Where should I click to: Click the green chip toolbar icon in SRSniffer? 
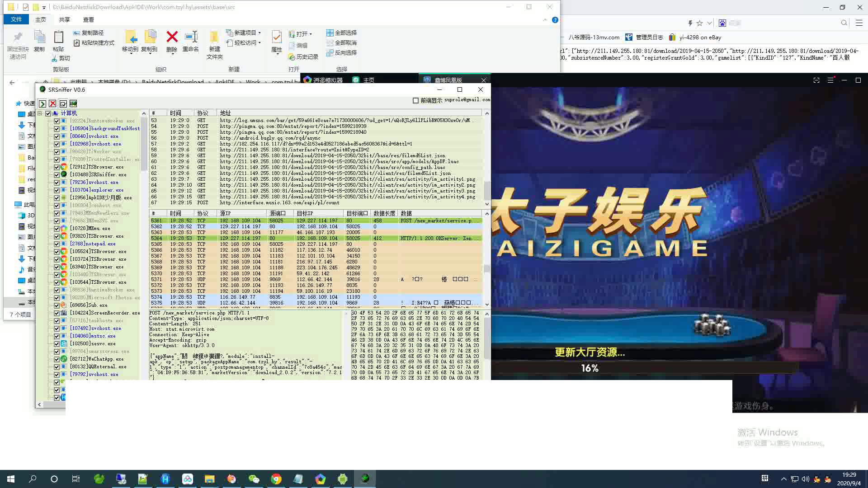click(x=73, y=103)
